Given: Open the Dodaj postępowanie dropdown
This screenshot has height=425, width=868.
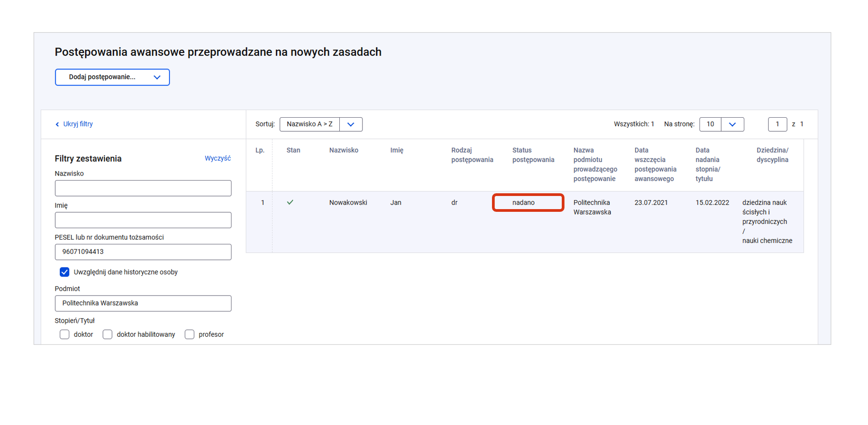Looking at the screenshot, I should [112, 77].
